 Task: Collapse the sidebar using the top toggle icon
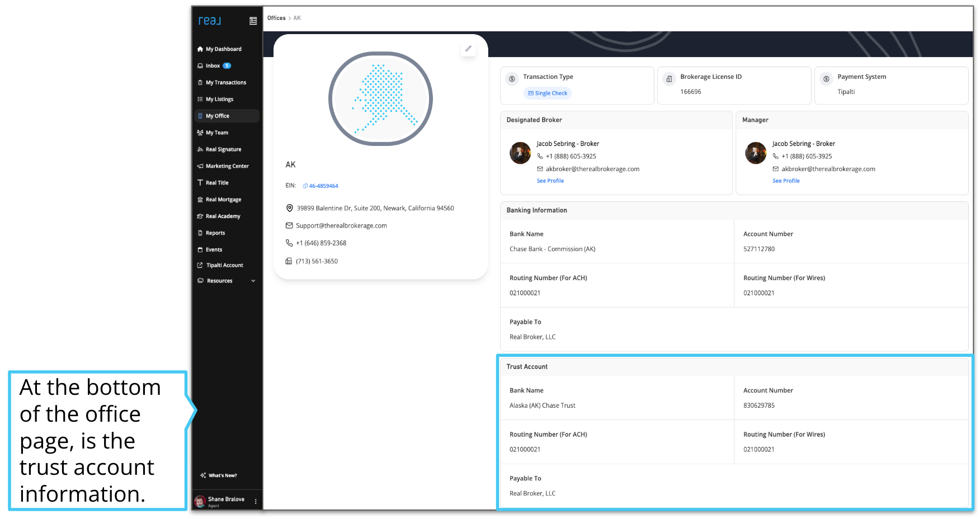253,21
